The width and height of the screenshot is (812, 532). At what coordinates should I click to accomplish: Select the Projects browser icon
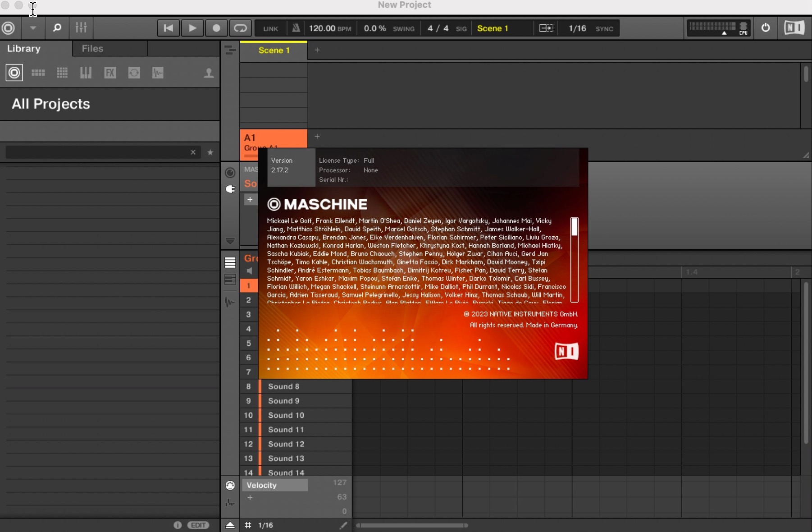[14, 73]
